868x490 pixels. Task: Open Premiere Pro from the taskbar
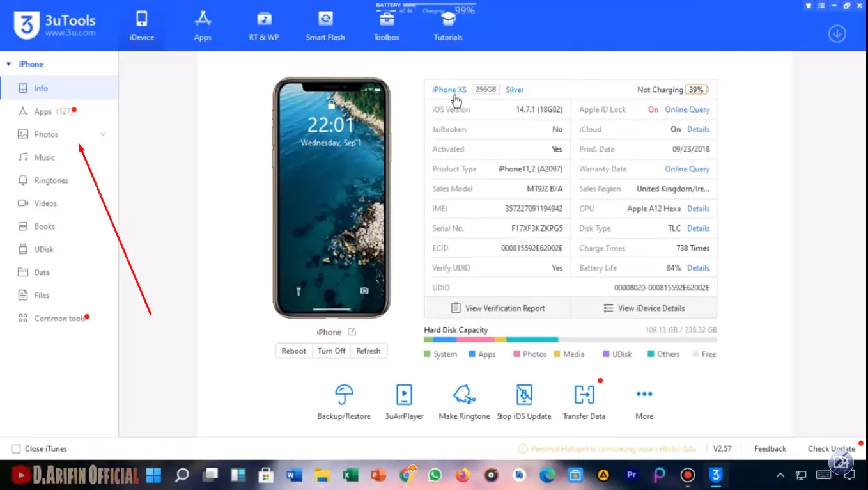coord(632,475)
